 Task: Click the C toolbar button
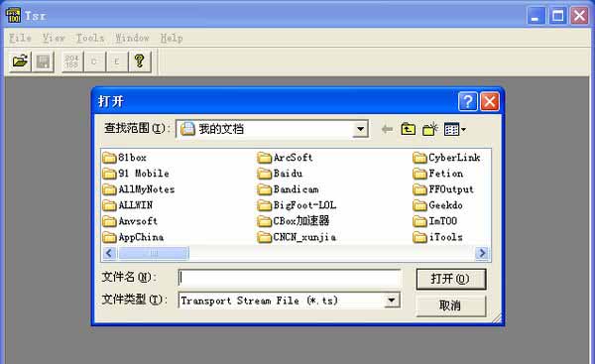tap(94, 61)
